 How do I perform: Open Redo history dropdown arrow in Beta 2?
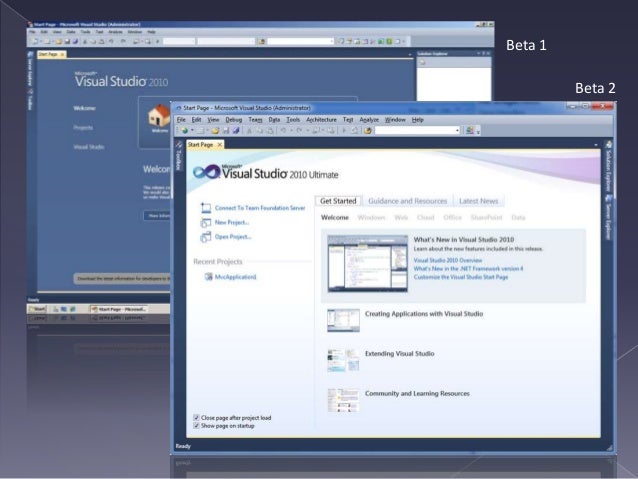click(x=308, y=131)
